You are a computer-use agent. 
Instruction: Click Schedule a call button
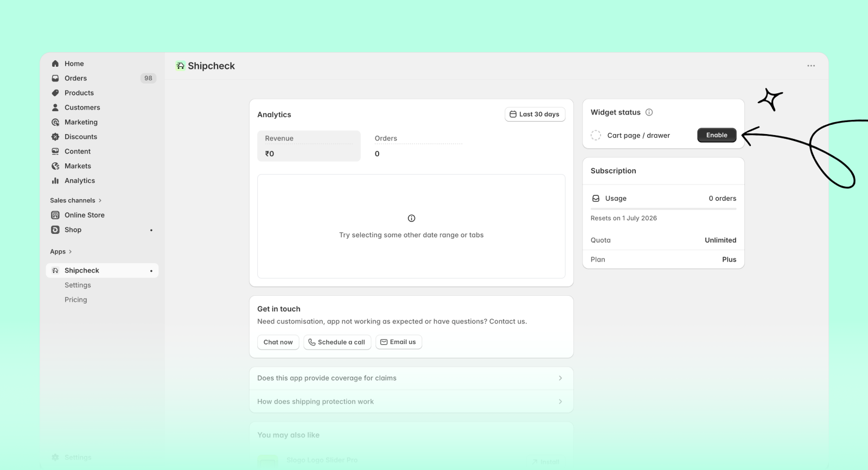point(337,342)
